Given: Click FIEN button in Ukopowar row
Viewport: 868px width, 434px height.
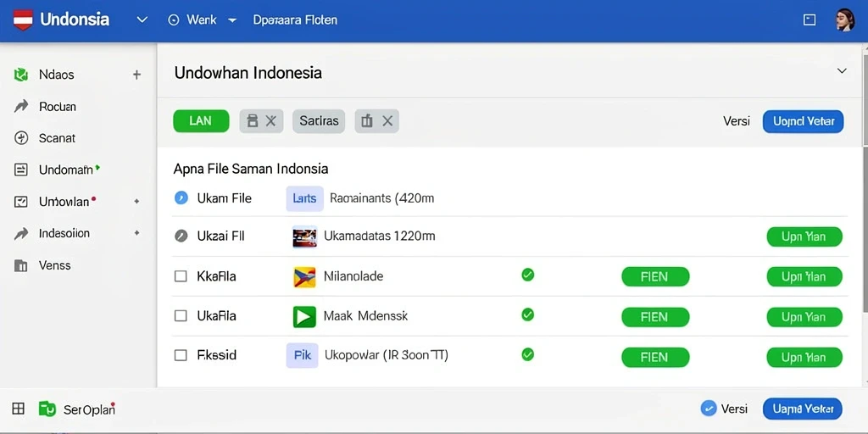Looking at the screenshot, I should [655, 357].
